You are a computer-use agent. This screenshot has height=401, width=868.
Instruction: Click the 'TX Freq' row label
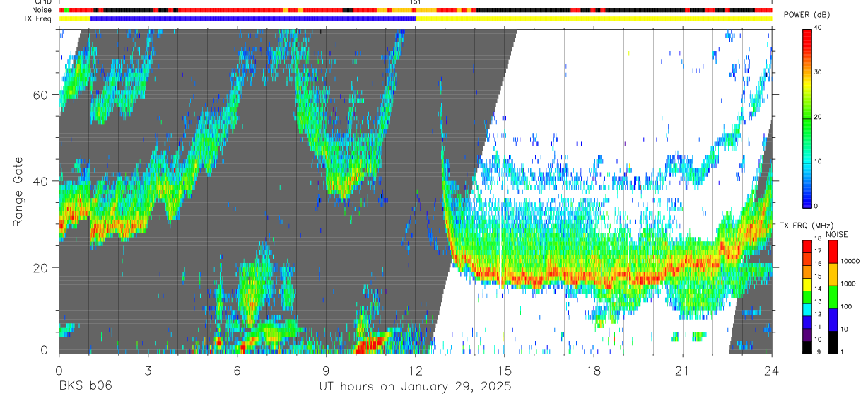[39, 18]
